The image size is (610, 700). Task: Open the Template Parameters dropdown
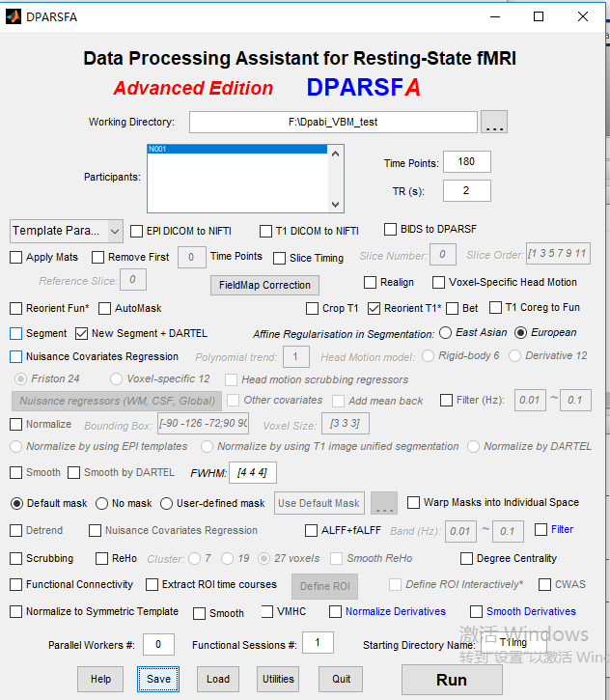click(x=66, y=231)
